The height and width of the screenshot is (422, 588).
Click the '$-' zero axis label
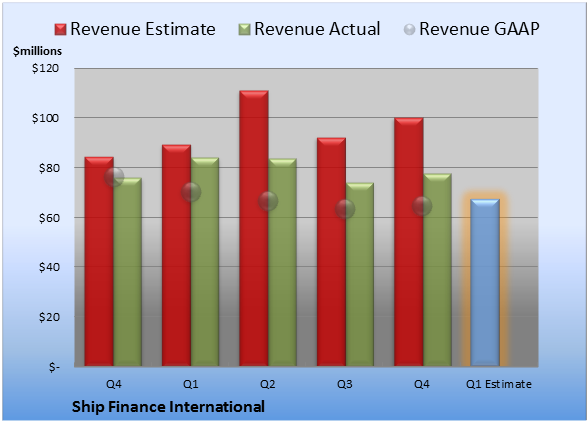[x=54, y=367]
